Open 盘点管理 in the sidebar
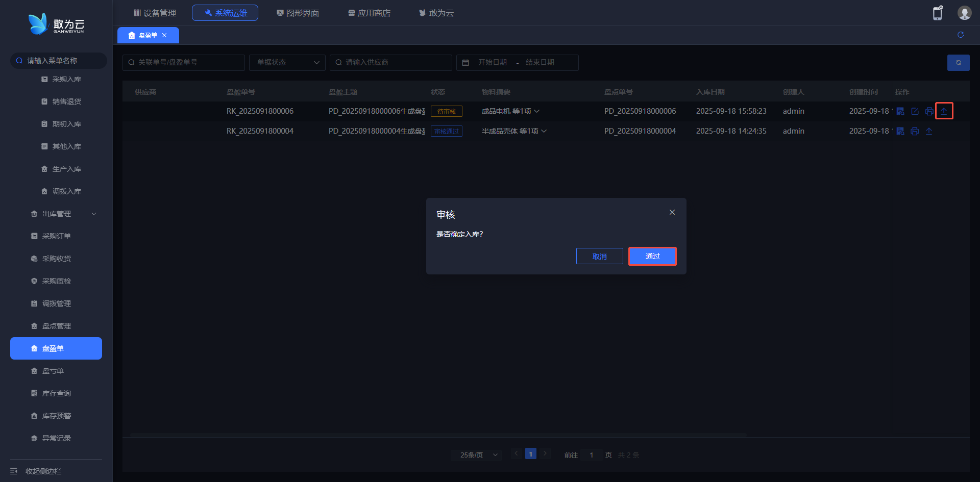This screenshot has width=980, height=482. 56,326
